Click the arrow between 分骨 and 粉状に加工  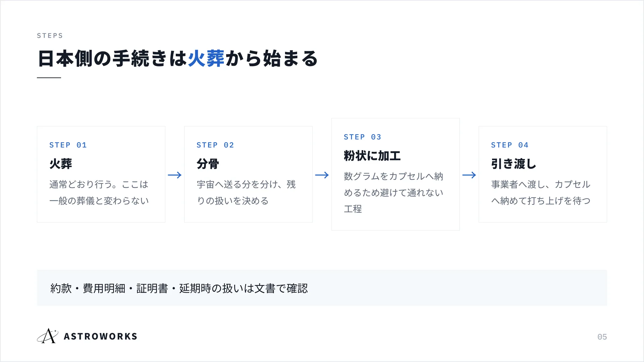(x=322, y=175)
